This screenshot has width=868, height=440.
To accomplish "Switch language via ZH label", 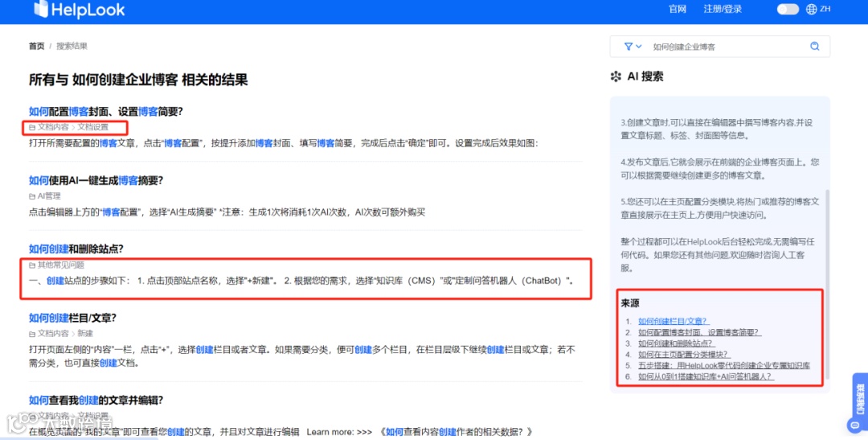I will click(825, 9).
